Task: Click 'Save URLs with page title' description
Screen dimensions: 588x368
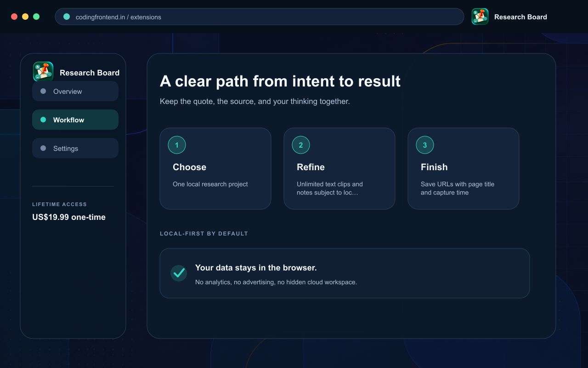Action: pyautogui.click(x=458, y=188)
